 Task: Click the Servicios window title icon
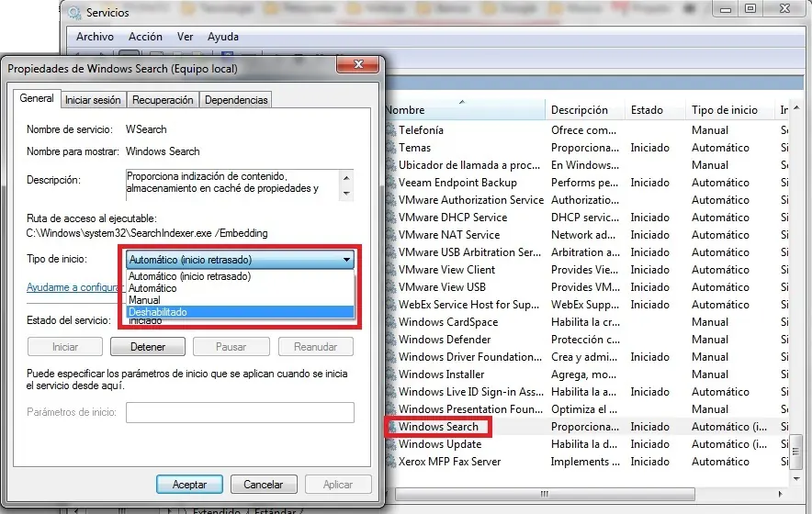tap(74, 13)
